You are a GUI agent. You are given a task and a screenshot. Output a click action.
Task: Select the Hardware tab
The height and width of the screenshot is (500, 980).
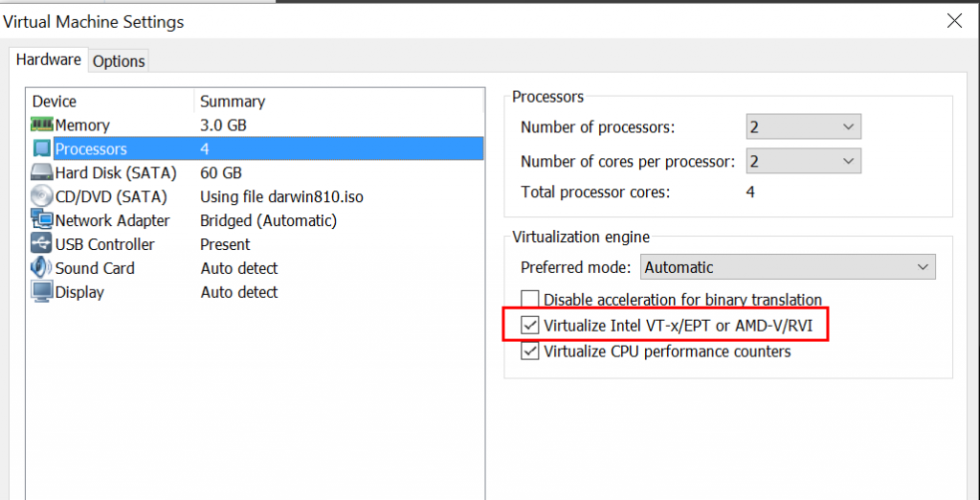[x=49, y=60]
